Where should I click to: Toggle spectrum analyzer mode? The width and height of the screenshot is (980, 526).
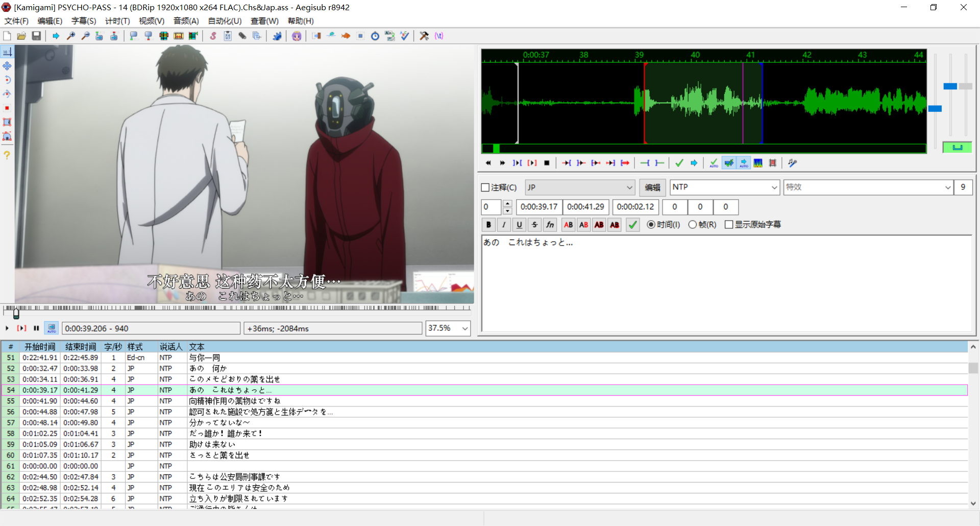[758, 163]
